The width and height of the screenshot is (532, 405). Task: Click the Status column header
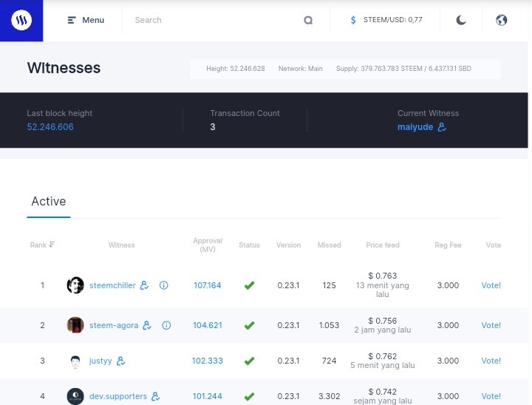[250, 245]
